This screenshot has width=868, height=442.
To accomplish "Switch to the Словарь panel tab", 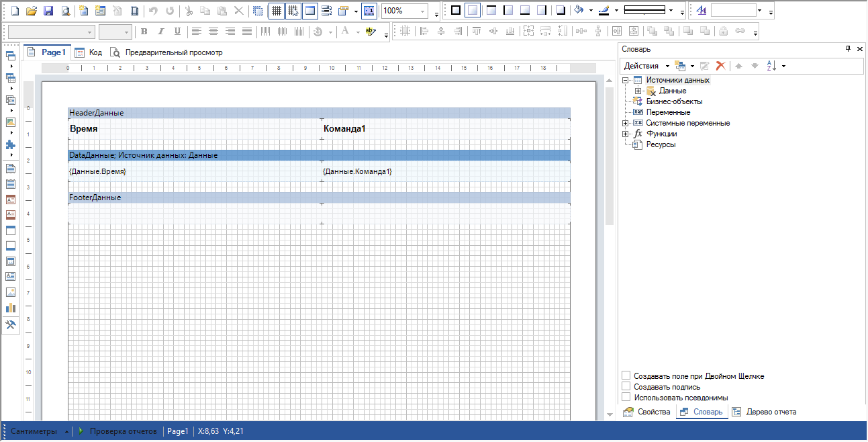I will pyautogui.click(x=702, y=412).
